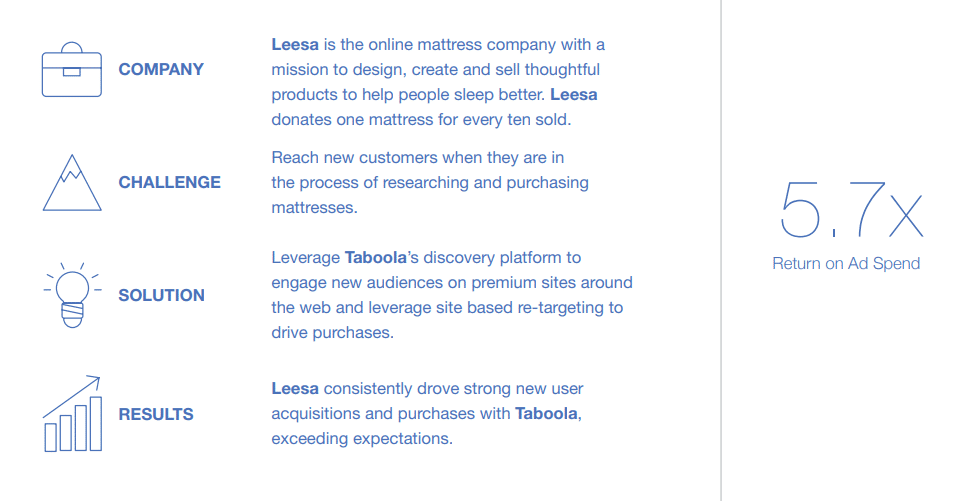Viewport: 977px width, 501px height.
Task: Click the 'drive purchases.' text line
Action: 333,333
